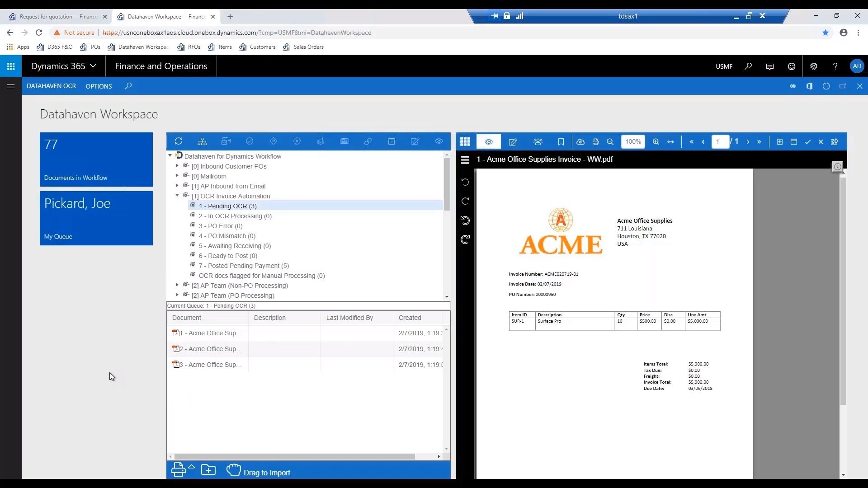Click the link document icon in the queue toolbar
Viewport: 868px width, 488px height.
pos(368,141)
